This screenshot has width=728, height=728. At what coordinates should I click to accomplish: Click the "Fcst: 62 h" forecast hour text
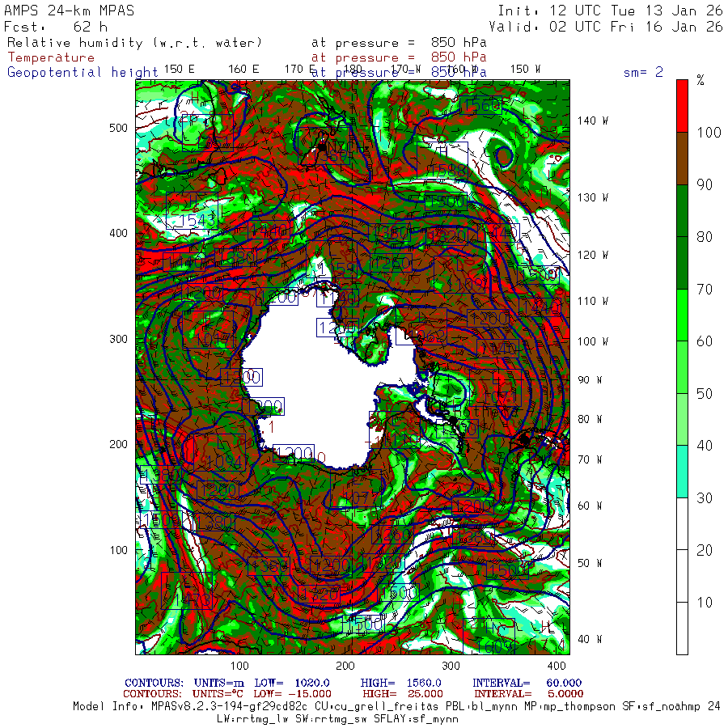(x=56, y=27)
